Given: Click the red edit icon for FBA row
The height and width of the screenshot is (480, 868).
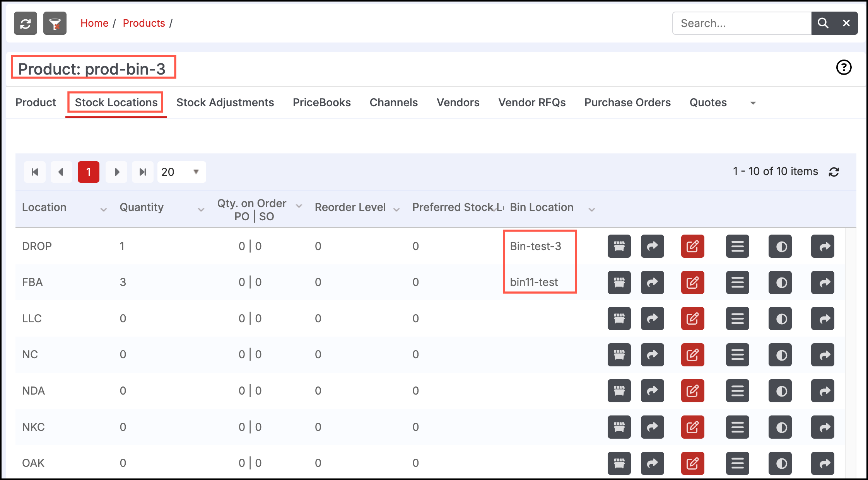Looking at the screenshot, I should 692,283.
